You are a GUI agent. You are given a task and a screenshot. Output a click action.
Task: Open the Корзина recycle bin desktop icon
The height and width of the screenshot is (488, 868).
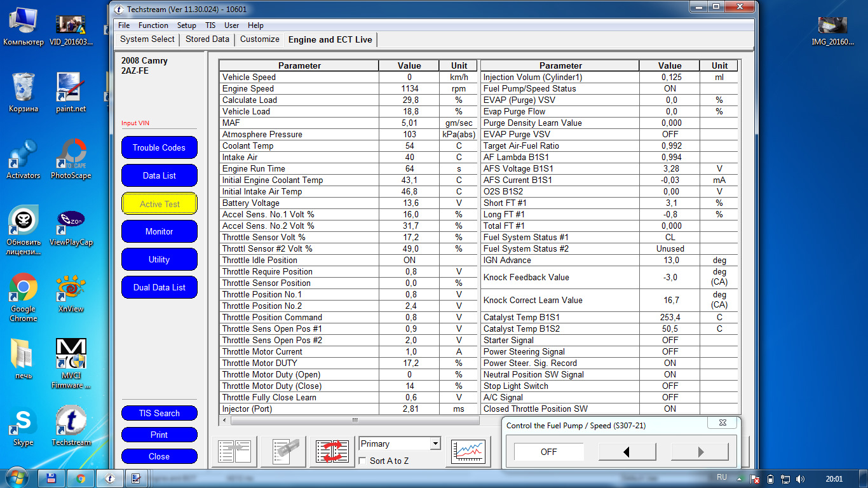coord(24,92)
